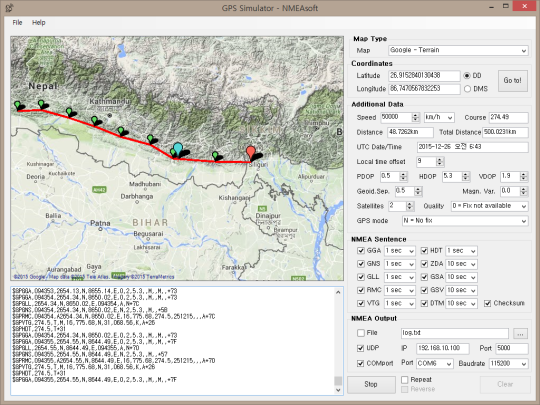Image resolution: width=540 pixels, height=405 pixels.
Task: Open the COM6 port dropdown
Action: pyautogui.click(x=435, y=364)
